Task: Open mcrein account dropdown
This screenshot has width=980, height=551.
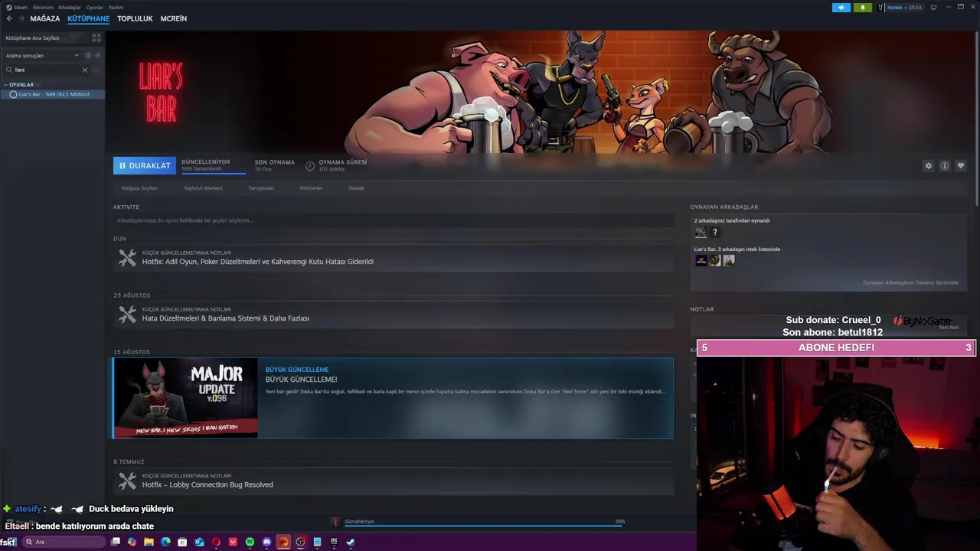Action: coord(903,8)
